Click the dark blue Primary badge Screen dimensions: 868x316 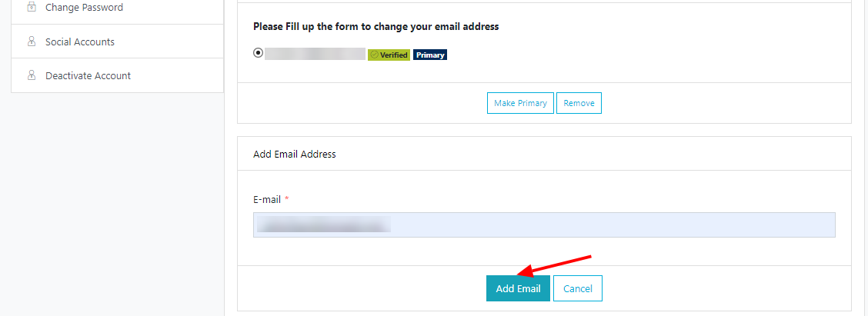point(430,55)
